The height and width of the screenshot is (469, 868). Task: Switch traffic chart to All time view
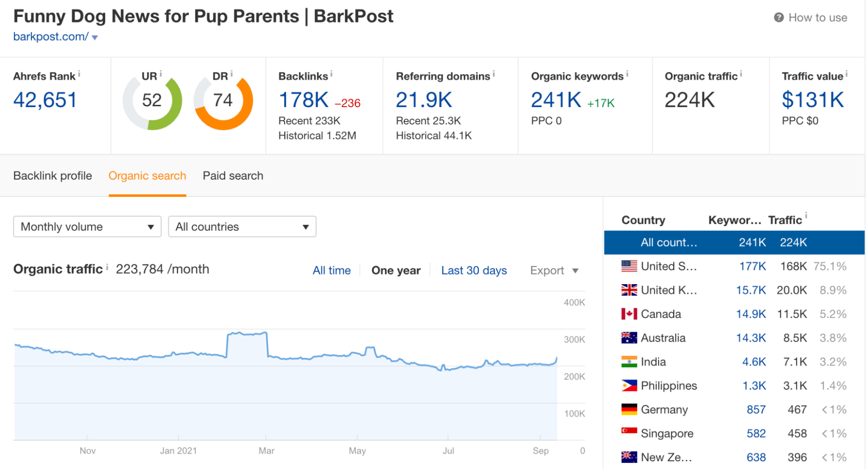(x=332, y=270)
